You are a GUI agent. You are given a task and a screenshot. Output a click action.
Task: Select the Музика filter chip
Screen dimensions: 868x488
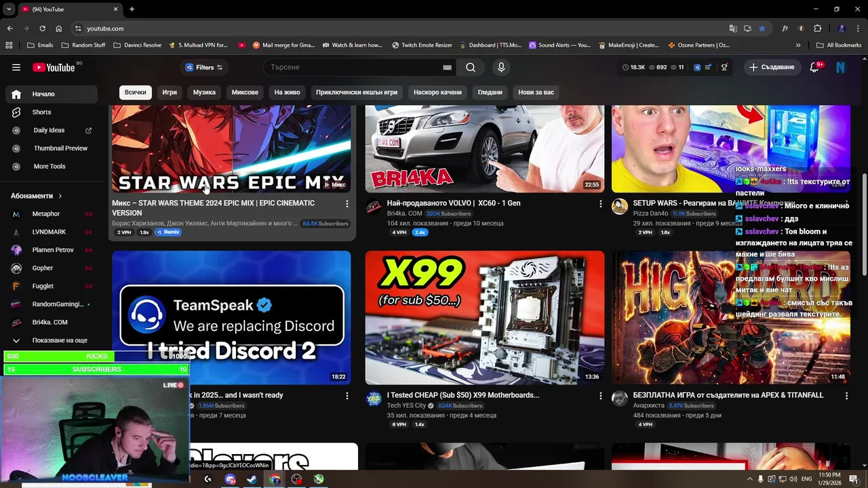(204, 92)
